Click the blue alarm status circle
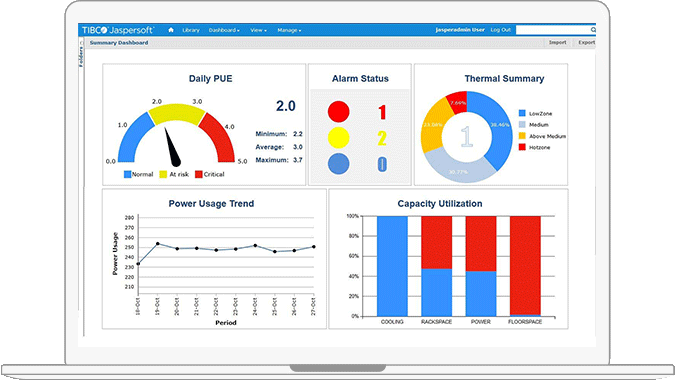675x380 pixels. [x=338, y=164]
